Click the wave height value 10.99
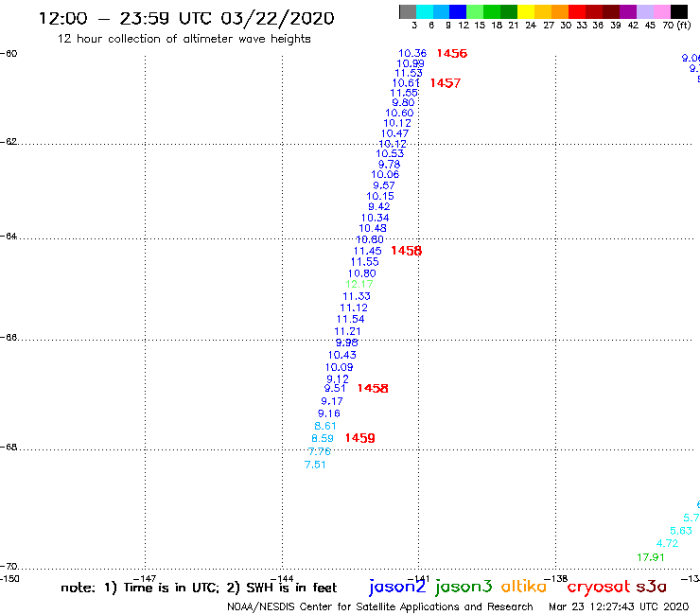 (x=411, y=64)
